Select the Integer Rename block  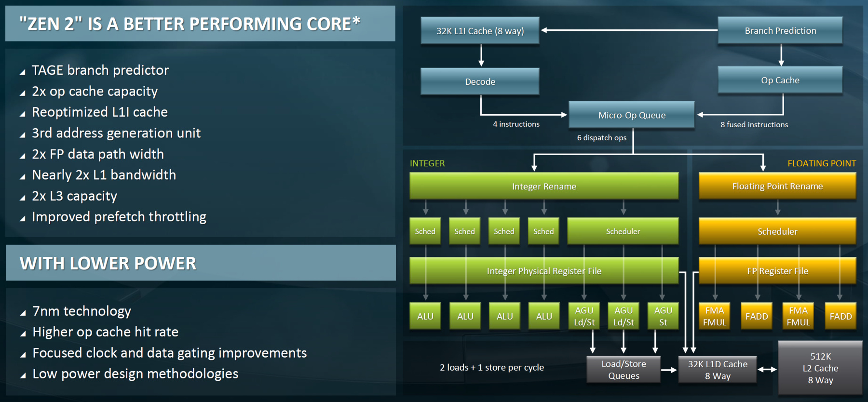[x=544, y=186]
